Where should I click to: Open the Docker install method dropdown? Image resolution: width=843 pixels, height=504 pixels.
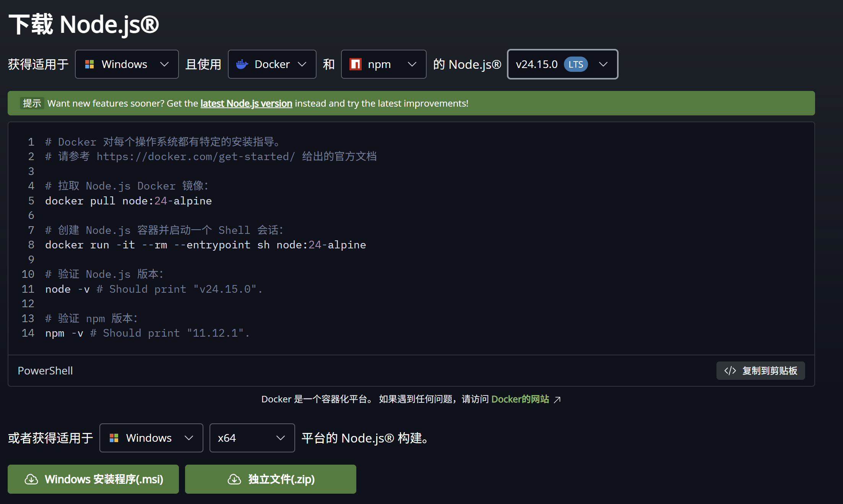(272, 64)
